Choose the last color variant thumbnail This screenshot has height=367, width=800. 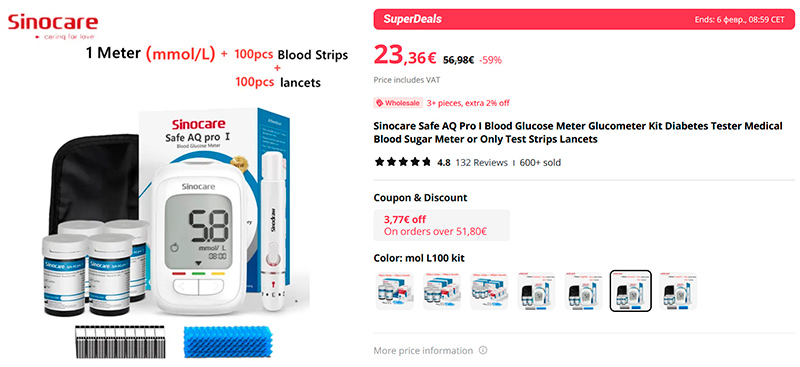point(678,290)
